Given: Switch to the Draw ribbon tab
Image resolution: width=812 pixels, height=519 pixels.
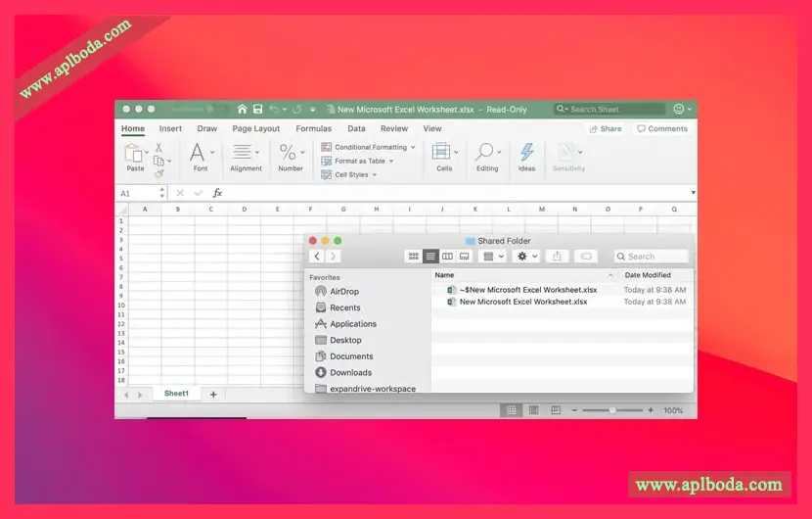Looking at the screenshot, I should 207,128.
